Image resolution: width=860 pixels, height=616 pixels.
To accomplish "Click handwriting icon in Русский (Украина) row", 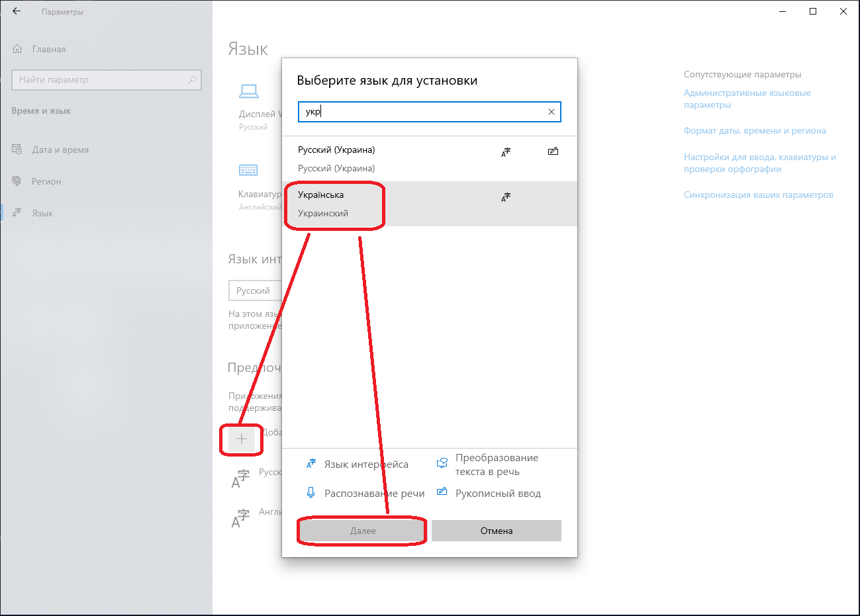I will click(553, 152).
